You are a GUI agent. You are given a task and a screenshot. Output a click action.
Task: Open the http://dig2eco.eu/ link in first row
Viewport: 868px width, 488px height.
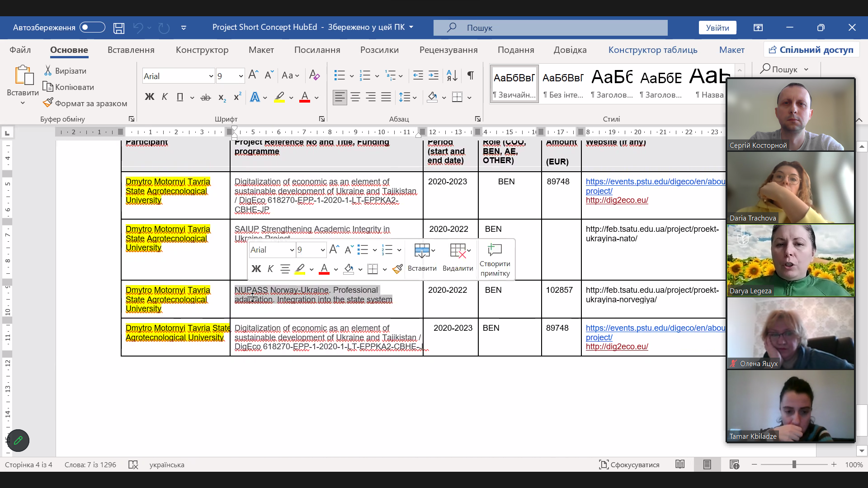click(617, 200)
